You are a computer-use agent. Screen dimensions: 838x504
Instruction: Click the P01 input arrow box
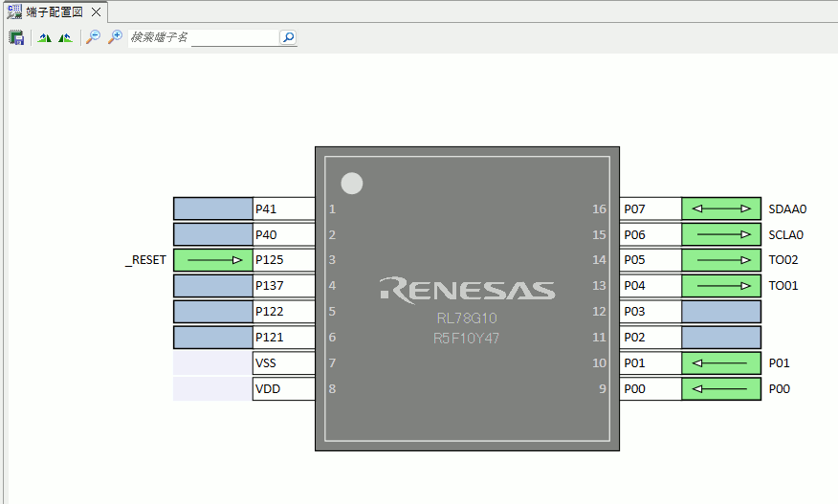(x=721, y=363)
